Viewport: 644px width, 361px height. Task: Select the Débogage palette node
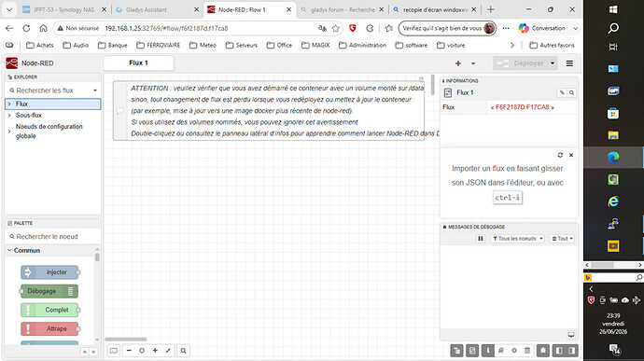pyautogui.click(x=49, y=291)
